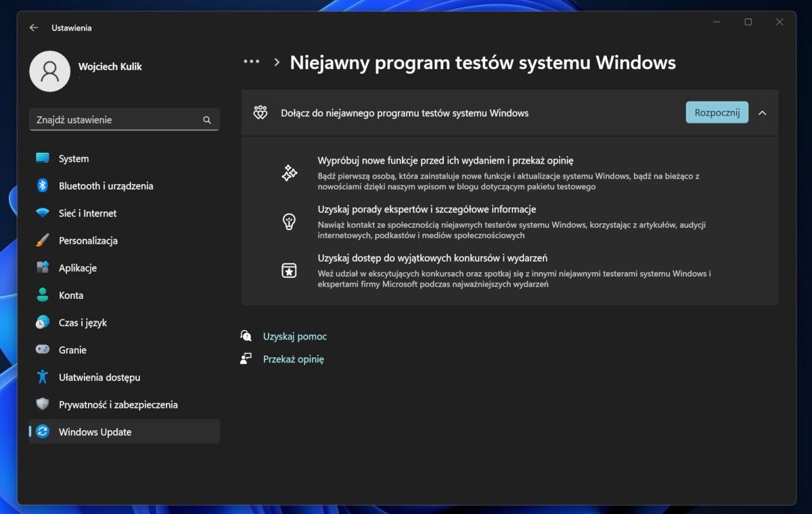
Task: Open the breadcrumb ellipsis menu
Action: pos(252,62)
